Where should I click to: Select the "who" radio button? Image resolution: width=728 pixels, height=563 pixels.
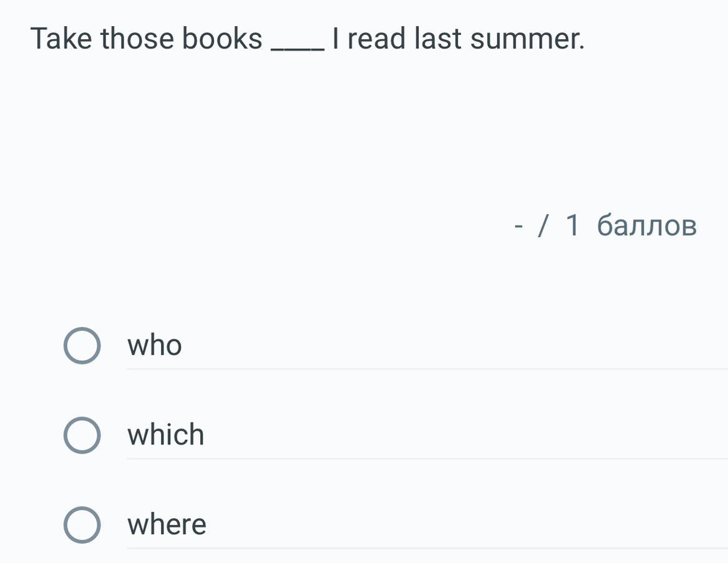coord(82,346)
